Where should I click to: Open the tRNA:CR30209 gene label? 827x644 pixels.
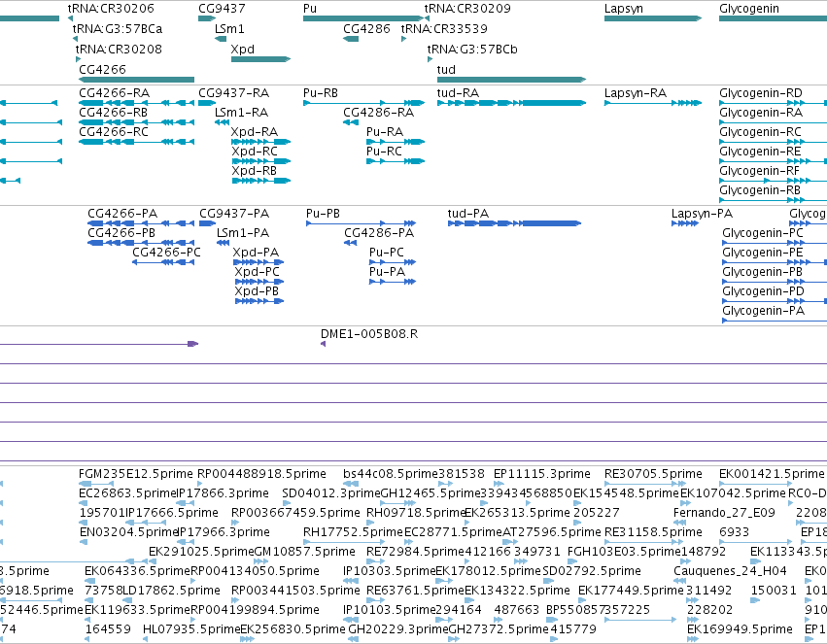tap(467, 9)
